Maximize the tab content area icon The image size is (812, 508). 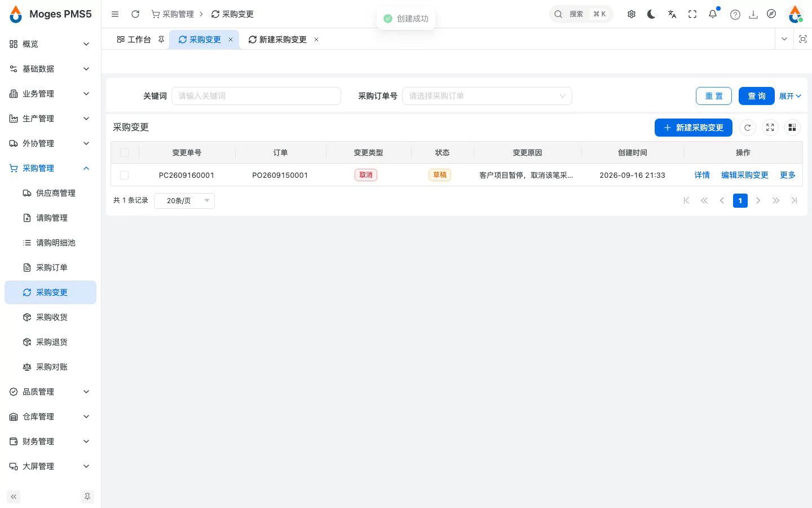click(x=803, y=39)
